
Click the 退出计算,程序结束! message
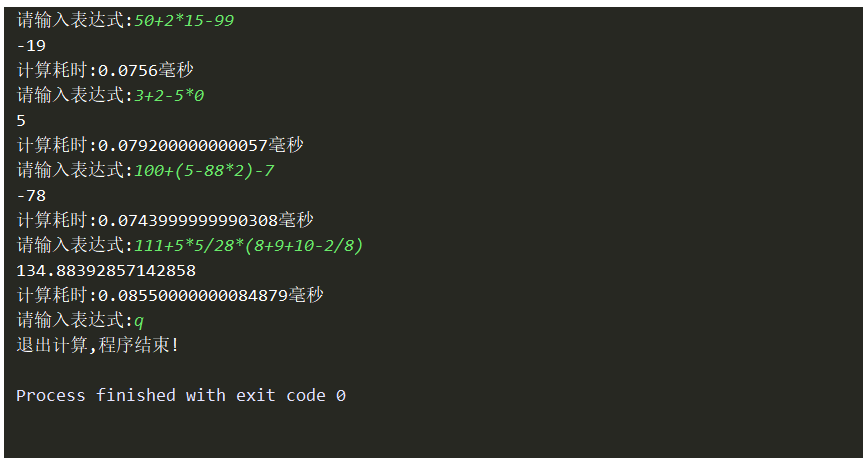pos(97,345)
